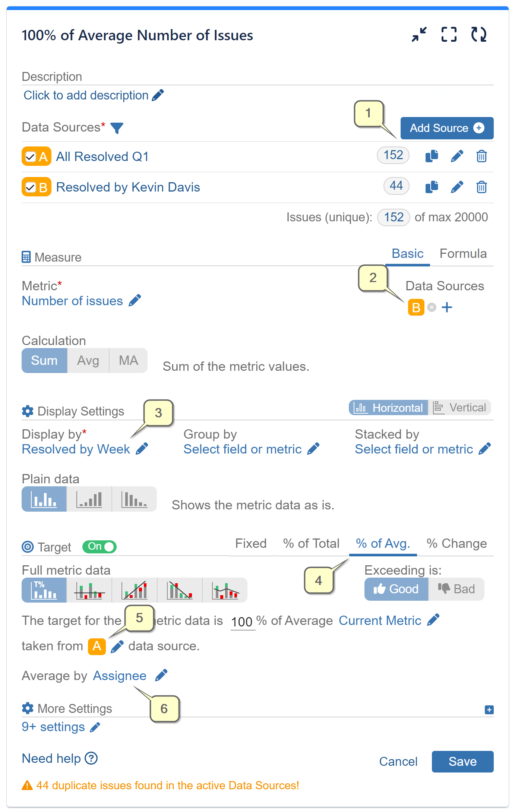The height and width of the screenshot is (812, 515).
Task: Uncheck the Resolved by Kevin Davis checkbox
Action: [x=31, y=187]
